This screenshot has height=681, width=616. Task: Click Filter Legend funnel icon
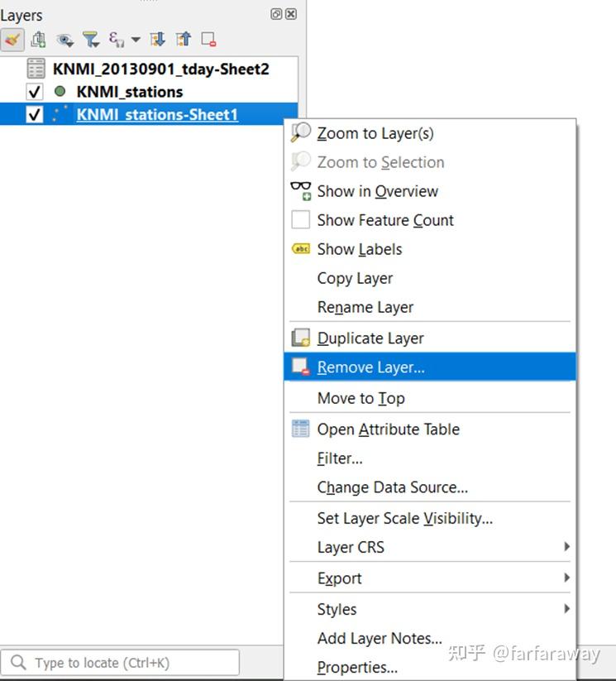pos(90,39)
